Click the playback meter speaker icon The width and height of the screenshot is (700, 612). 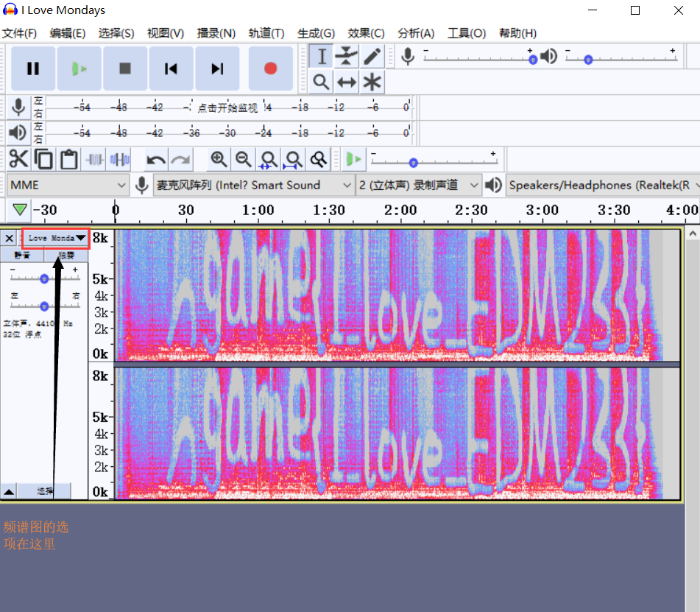point(18,133)
